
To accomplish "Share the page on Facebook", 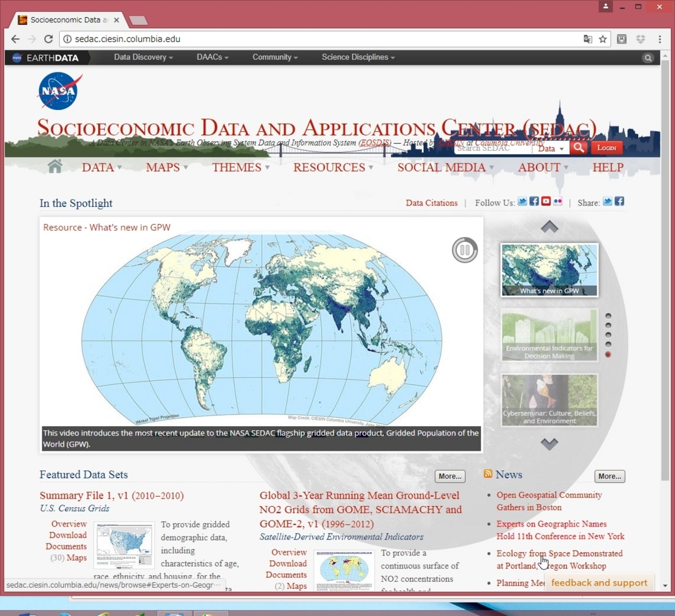I will tap(619, 202).
